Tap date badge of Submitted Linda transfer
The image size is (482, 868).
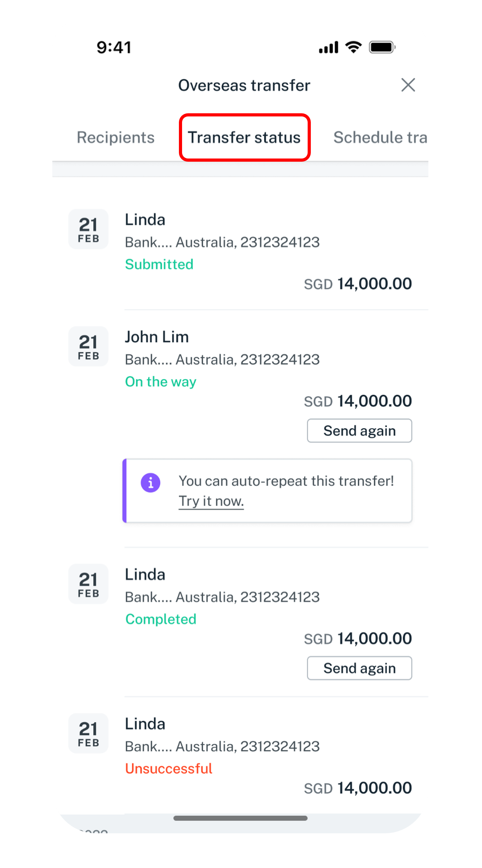[x=88, y=229]
